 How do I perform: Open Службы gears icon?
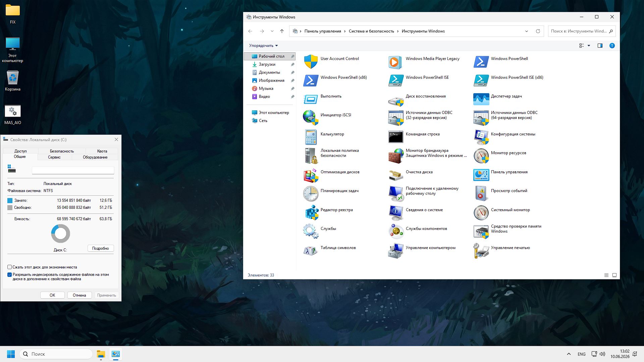(x=311, y=232)
